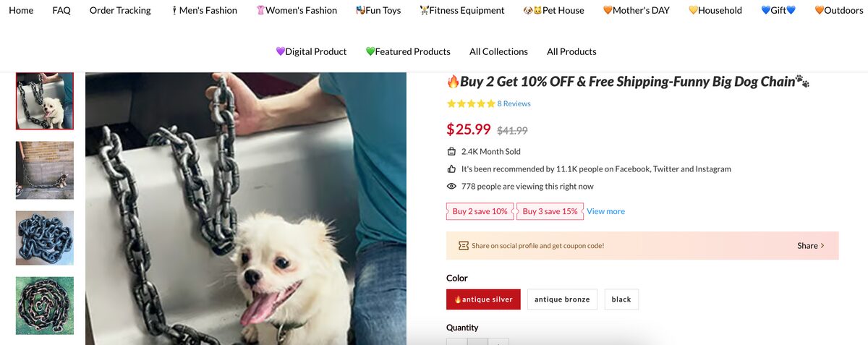The image size is (868, 345).
Task: View the blue-gray chain pile thumbnail
Action: [45, 238]
